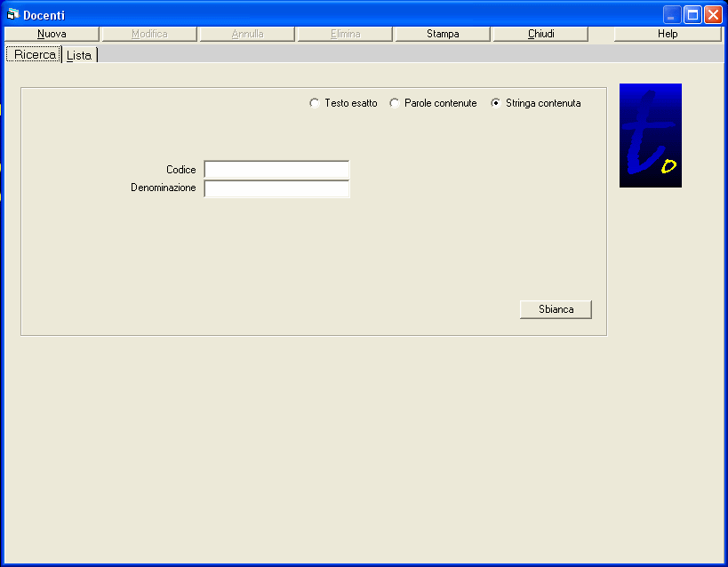
Task: Click into the Denominazione input field
Action: pos(276,188)
